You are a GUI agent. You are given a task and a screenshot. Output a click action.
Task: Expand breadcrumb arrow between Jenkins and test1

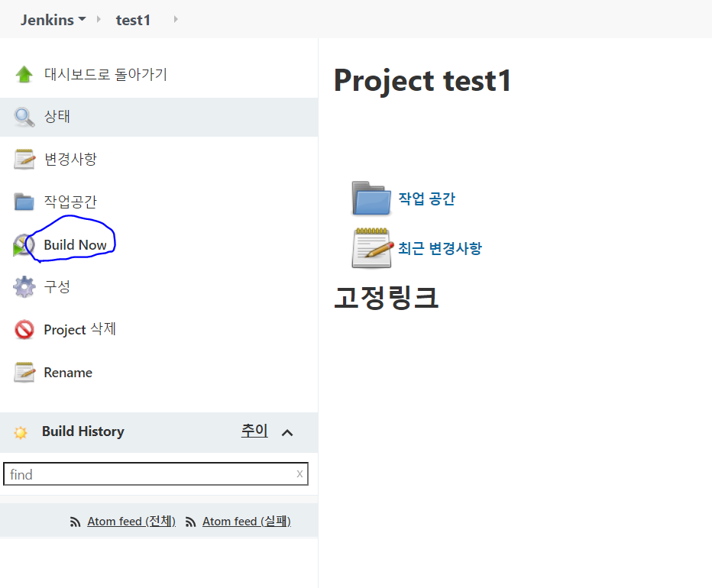coord(99,19)
